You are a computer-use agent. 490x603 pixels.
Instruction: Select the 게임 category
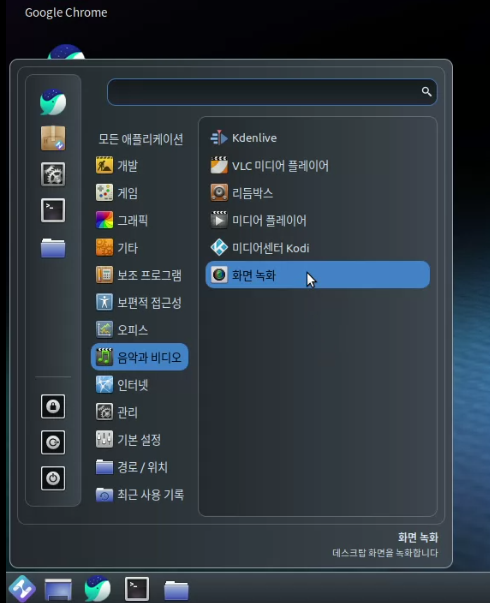click(140, 193)
